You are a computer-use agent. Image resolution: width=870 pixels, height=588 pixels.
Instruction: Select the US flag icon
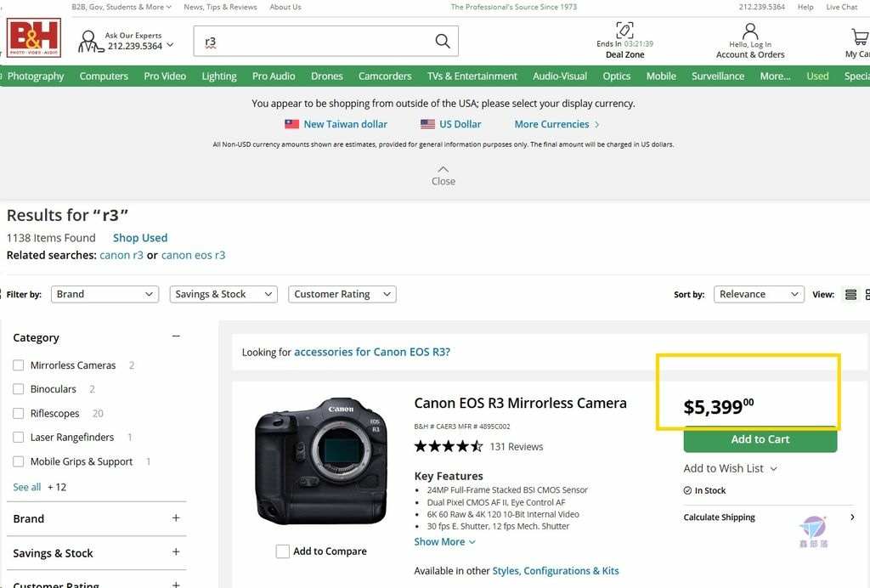pyautogui.click(x=428, y=124)
